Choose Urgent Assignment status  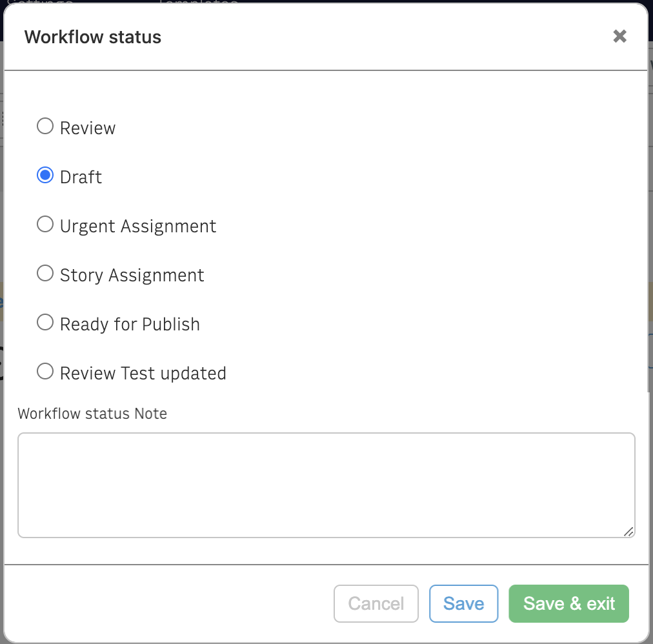[x=45, y=225]
